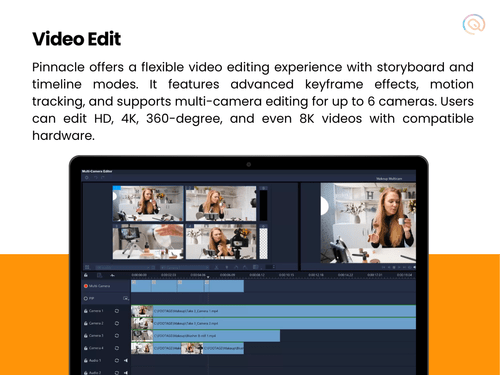This screenshot has height=375, width=500.
Task: Click the sync icon on the Camera 2 track
Action: [117, 323]
